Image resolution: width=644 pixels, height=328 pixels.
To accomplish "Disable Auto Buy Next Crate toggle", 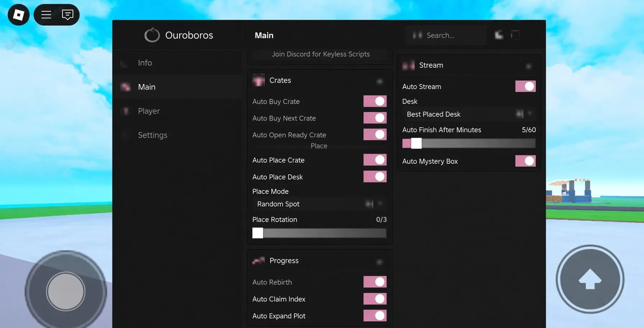I will point(375,118).
